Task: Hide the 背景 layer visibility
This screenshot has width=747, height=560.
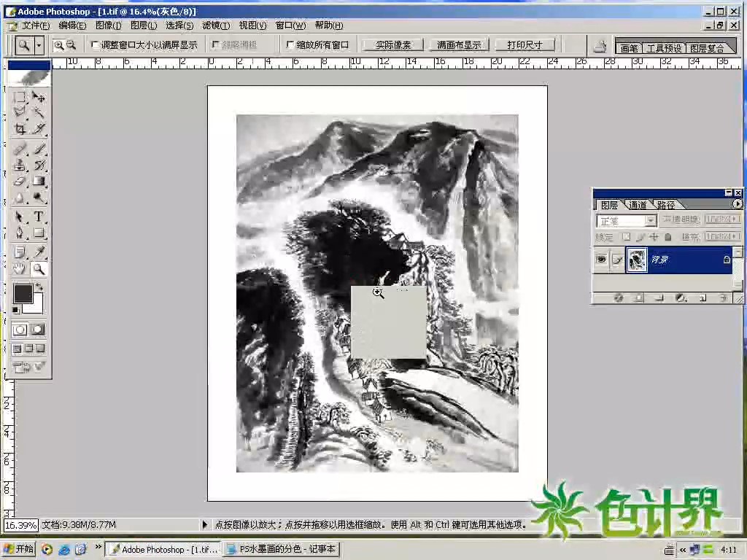Action: pos(600,259)
